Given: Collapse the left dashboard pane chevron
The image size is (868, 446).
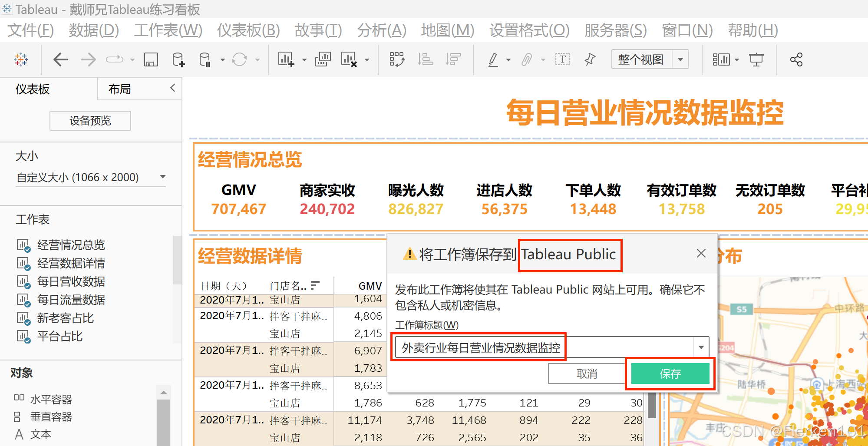Looking at the screenshot, I should [x=172, y=88].
